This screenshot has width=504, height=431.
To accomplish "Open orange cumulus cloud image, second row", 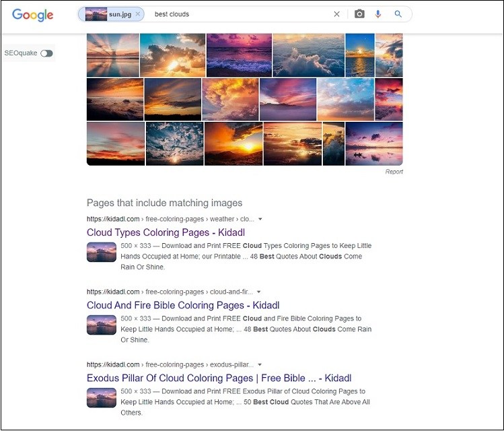I will [230, 100].
